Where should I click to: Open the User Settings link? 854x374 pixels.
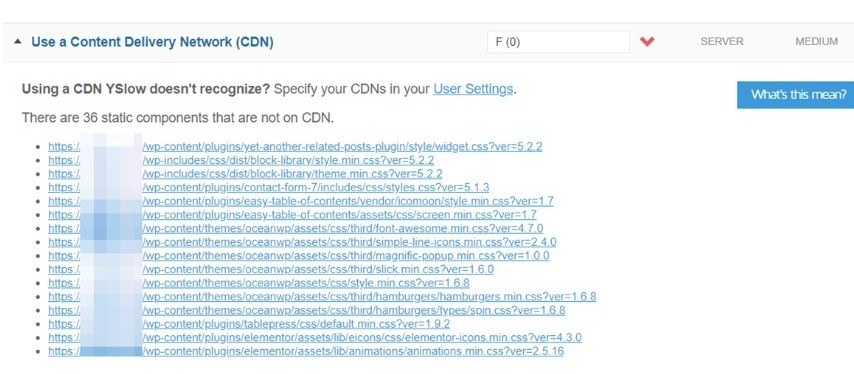point(473,89)
